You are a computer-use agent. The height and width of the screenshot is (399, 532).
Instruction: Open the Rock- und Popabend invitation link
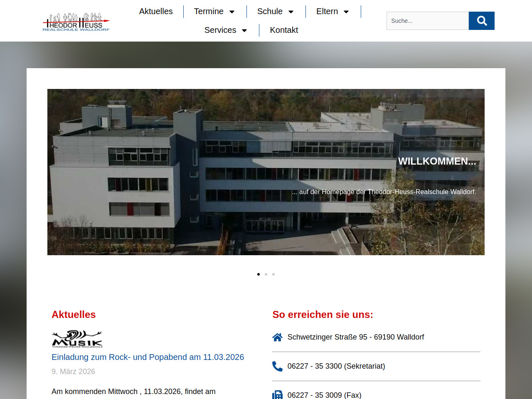148,357
